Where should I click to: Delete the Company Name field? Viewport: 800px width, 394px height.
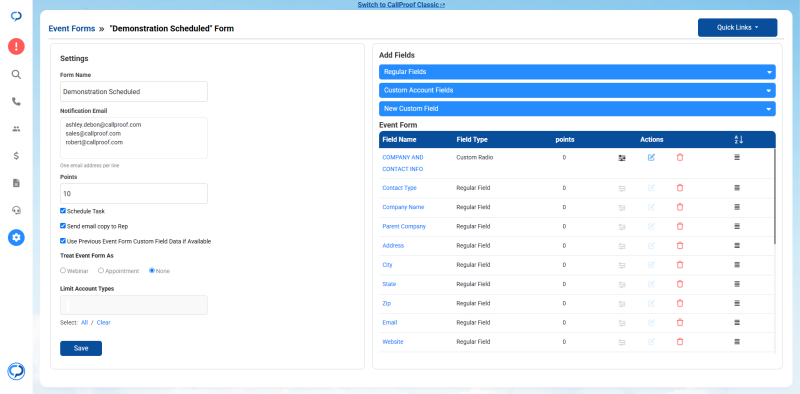click(x=680, y=207)
